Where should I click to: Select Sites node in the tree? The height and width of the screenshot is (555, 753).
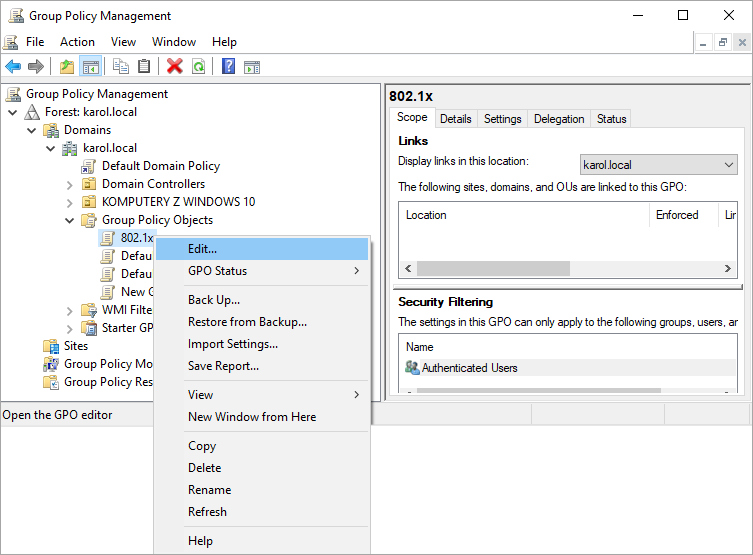click(76, 346)
